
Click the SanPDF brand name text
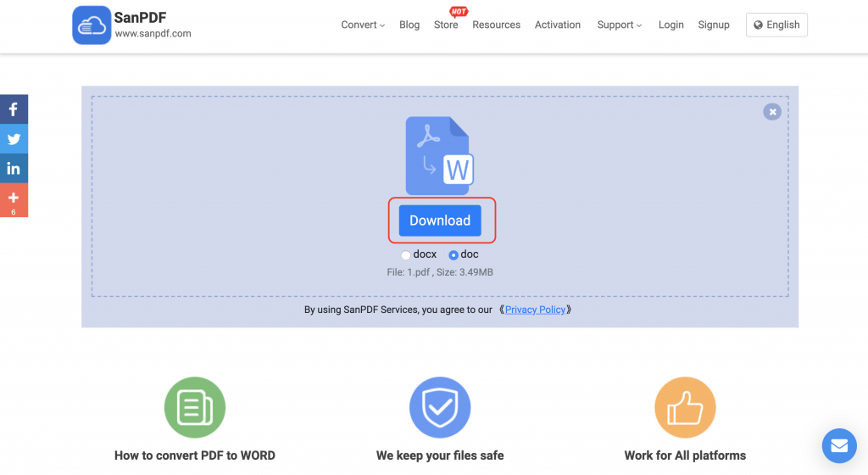pos(140,18)
